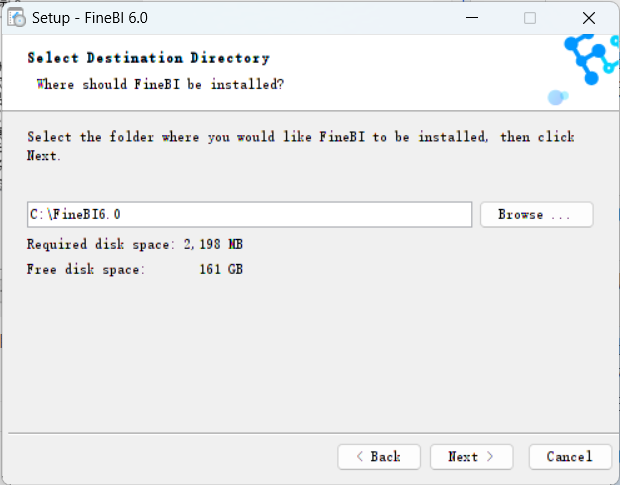Go Back to the previous setup step
The image size is (620, 485).
(x=379, y=457)
